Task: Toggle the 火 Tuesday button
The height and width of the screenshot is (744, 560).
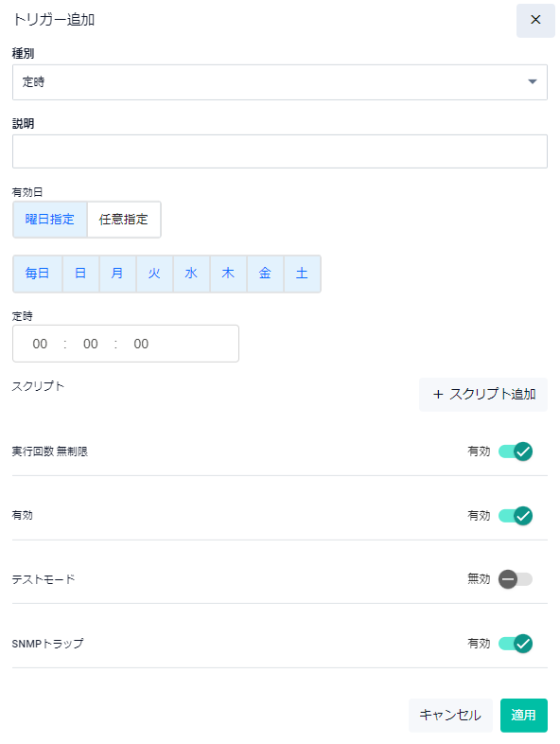Action: click(x=154, y=274)
